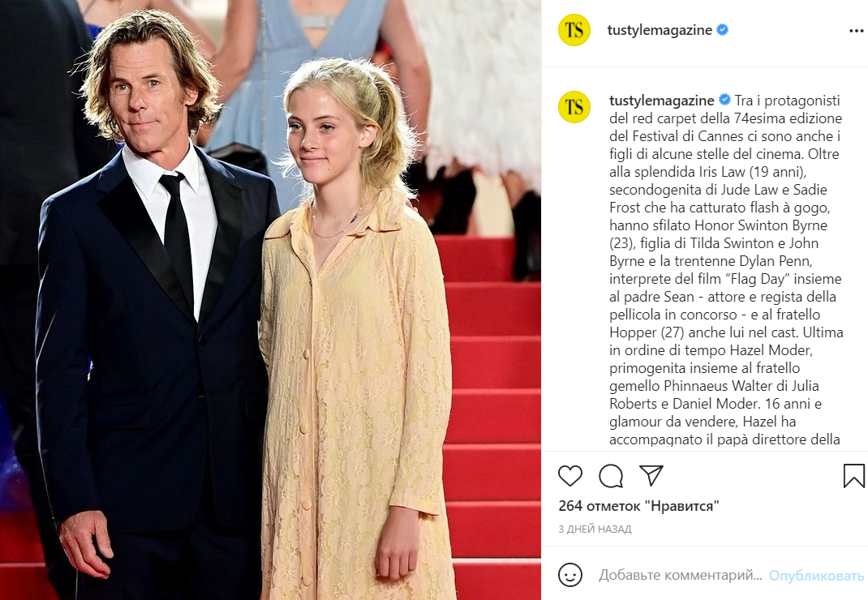Open tustylemagazine profile from header username
Image resolution: width=868 pixels, height=600 pixels.
click(660, 30)
